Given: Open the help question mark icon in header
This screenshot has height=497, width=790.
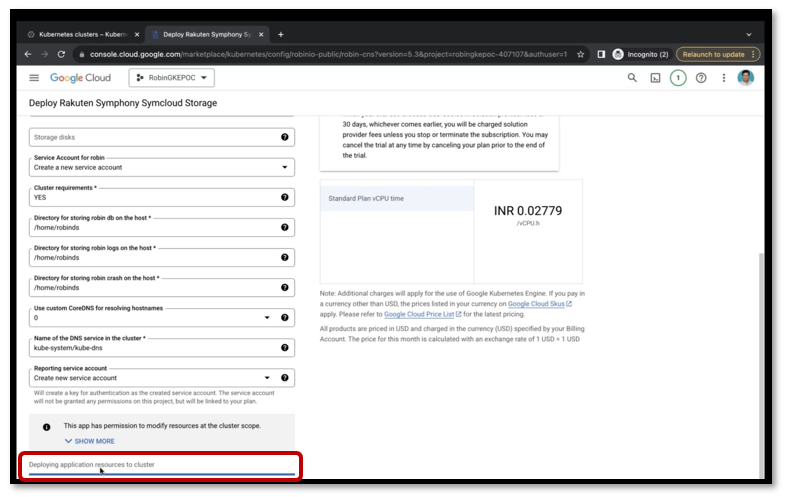Looking at the screenshot, I should pyautogui.click(x=701, y=78).
